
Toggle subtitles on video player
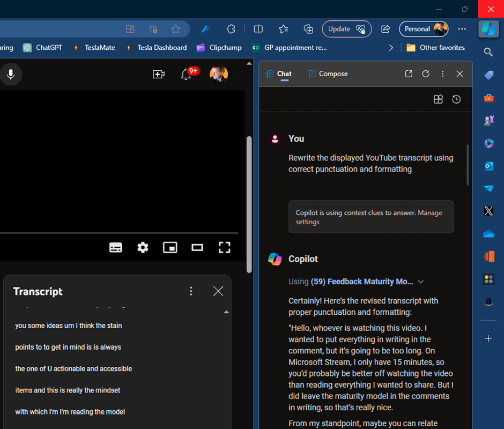pyautogui.click(x=116, y=247)
